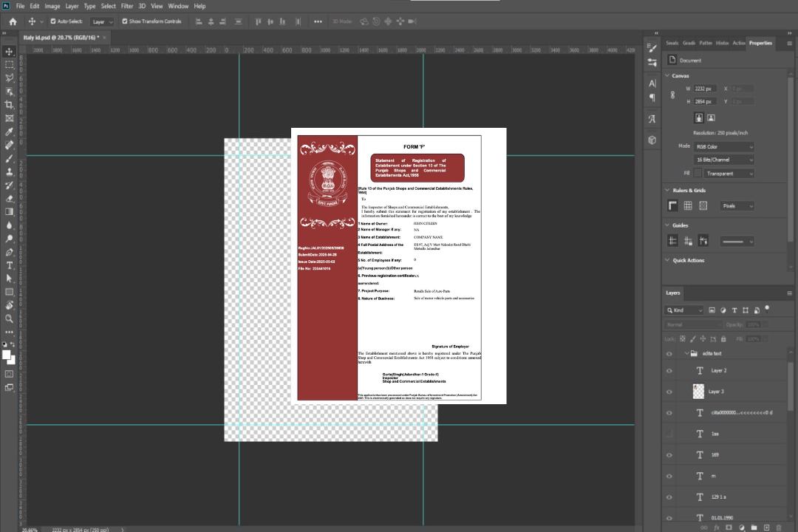
Task: Hide Layer 2 visibility eye
Action: (669, 371)
